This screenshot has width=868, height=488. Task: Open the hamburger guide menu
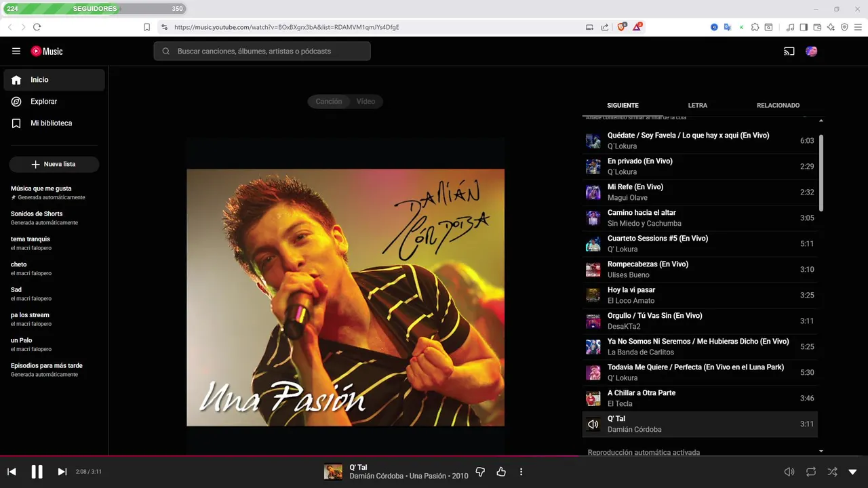click(16, 51)
